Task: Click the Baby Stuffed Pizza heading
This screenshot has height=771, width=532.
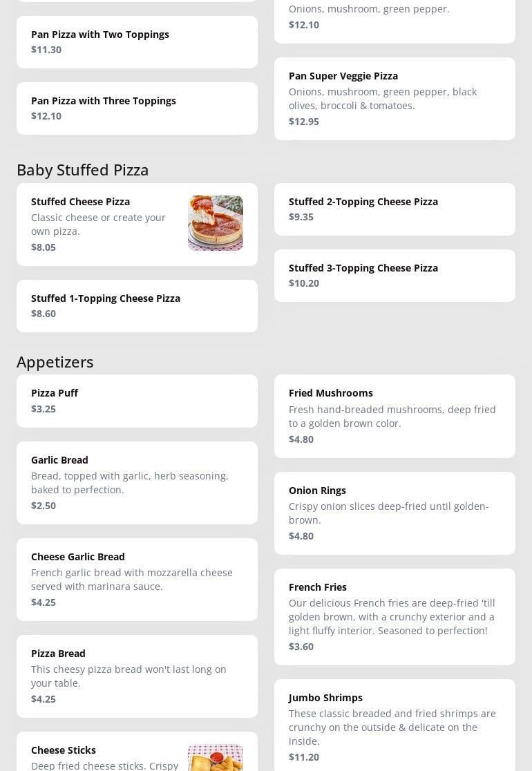Action: (x=83, y=170)
